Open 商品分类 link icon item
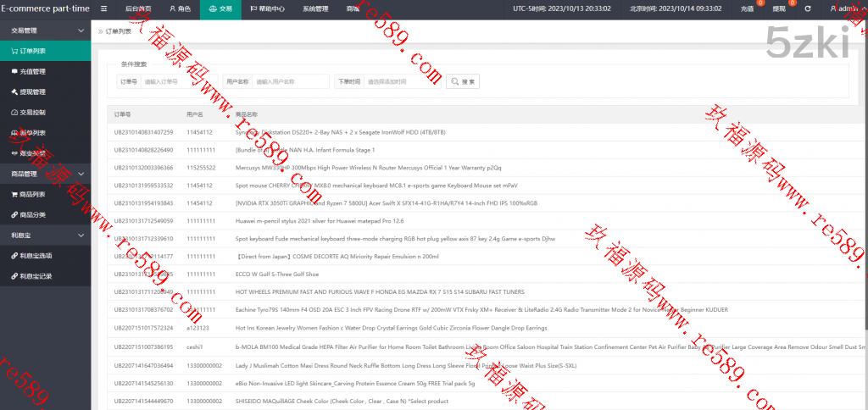Image resolution: width=868 pixels, height=410 pixels. [34, 214]
